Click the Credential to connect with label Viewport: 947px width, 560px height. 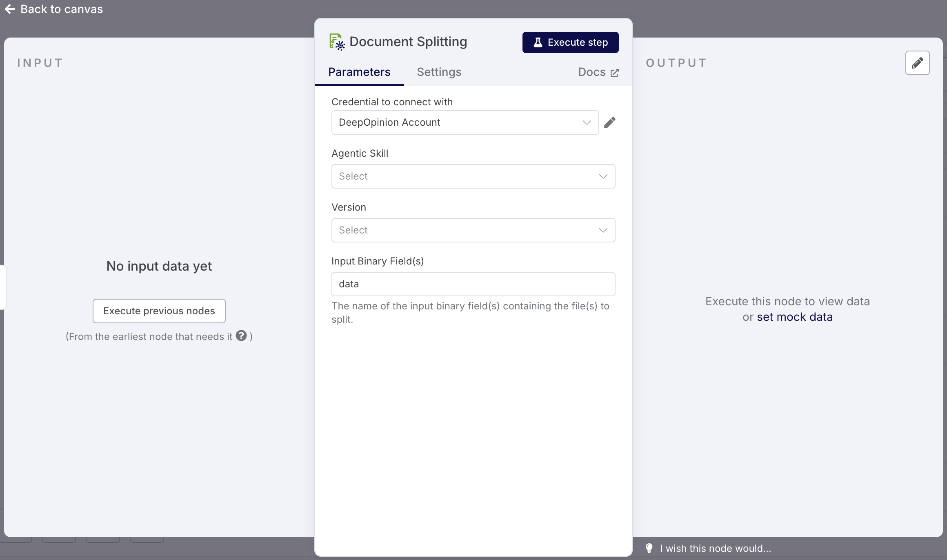click(x=392, y=102)
